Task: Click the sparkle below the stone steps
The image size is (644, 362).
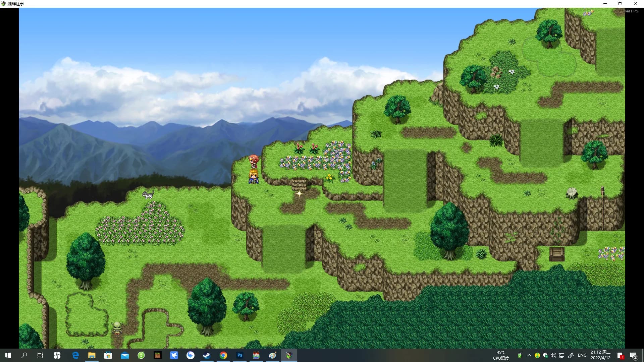Action: 299,193
